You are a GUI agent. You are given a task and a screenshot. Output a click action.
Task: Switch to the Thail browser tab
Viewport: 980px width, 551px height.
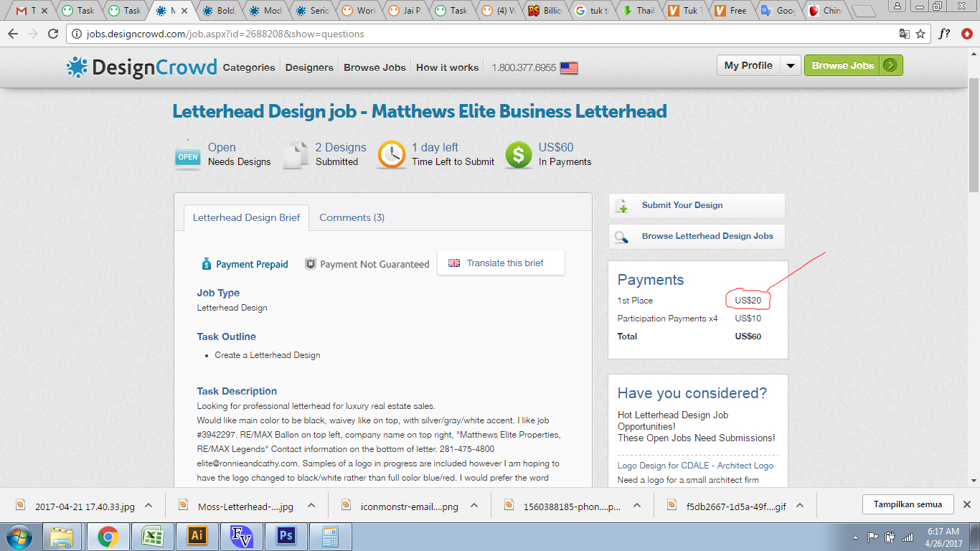(x=639, y=11)
